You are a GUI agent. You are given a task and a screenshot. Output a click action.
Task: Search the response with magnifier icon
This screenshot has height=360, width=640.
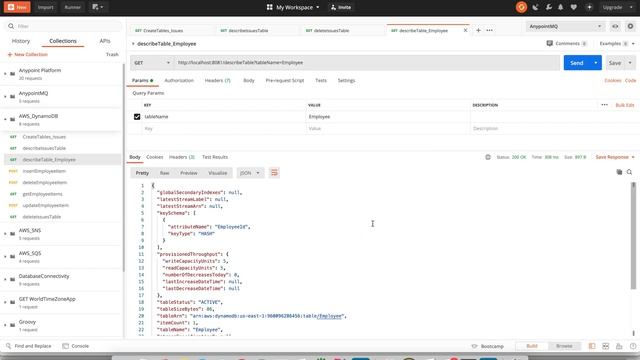click(629, 172)
